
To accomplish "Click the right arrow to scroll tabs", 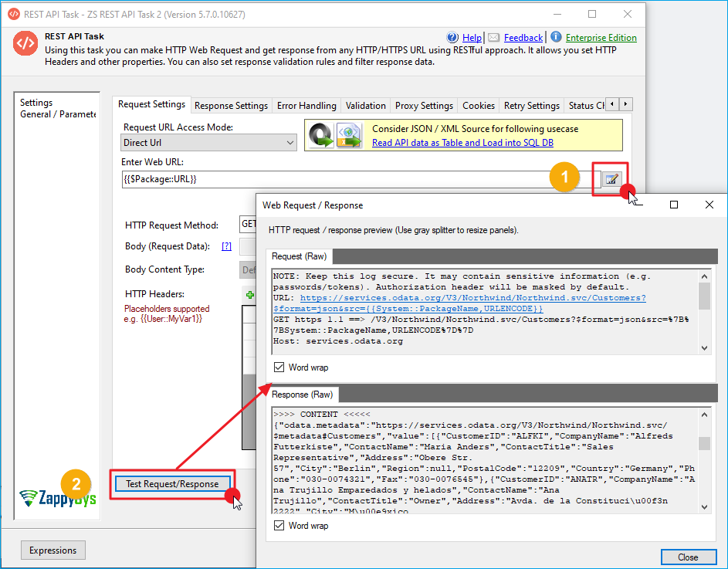I will pyautogui.click(x=625, y=105).
